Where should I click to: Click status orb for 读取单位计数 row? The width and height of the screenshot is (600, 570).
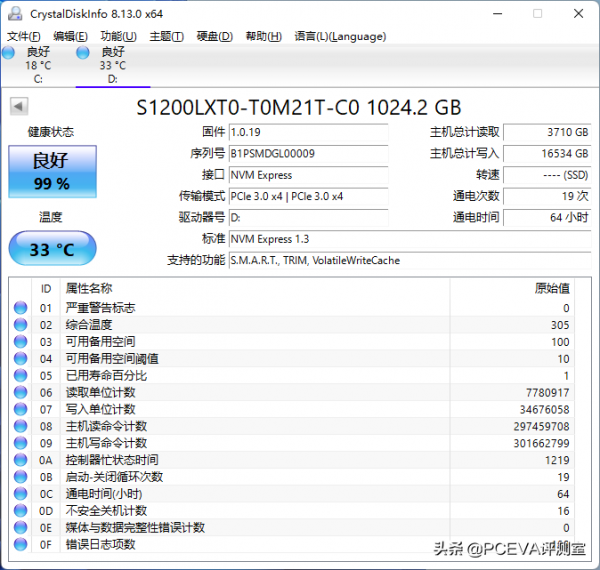pyautogui.click(x=21, y=393)
